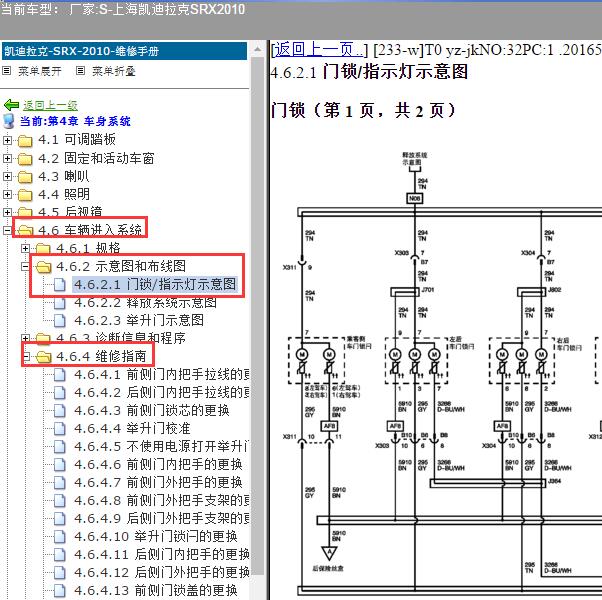Expand the 4.3 喇叭 node
This screenshot has width=602, height=600.
(x=7, y=177)
